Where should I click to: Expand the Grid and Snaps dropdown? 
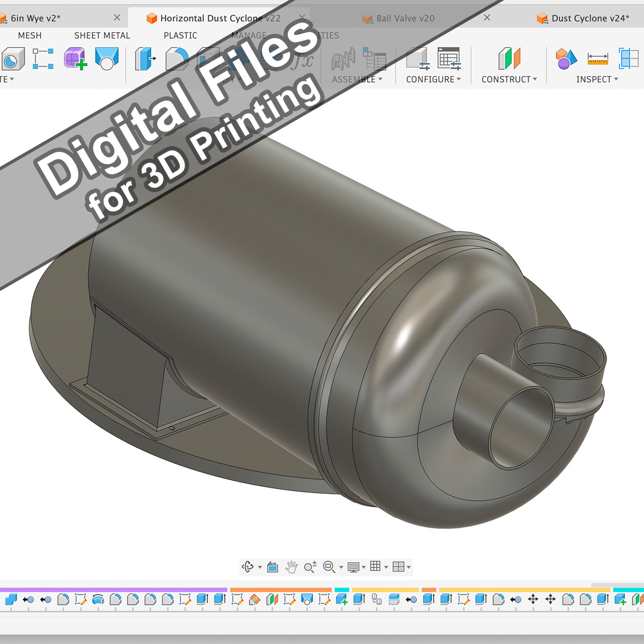point(379,567)
